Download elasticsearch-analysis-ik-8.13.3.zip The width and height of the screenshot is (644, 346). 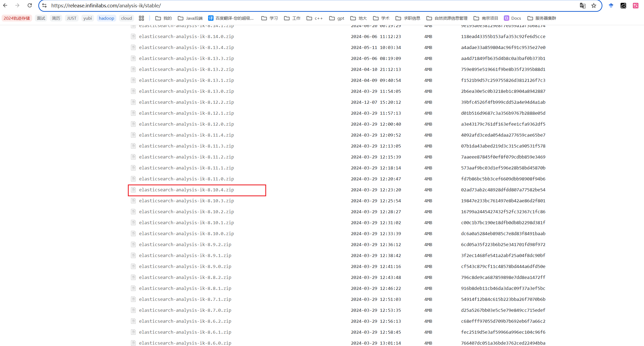pos(186,58)
